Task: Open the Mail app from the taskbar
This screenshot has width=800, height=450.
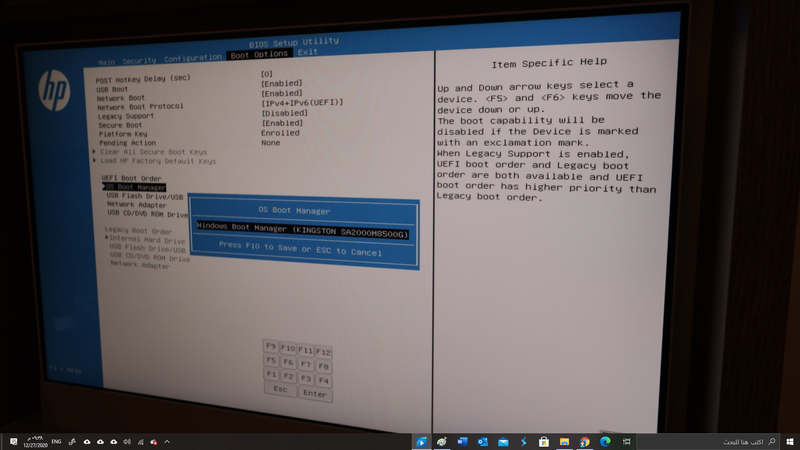Action: click(503, 442)
